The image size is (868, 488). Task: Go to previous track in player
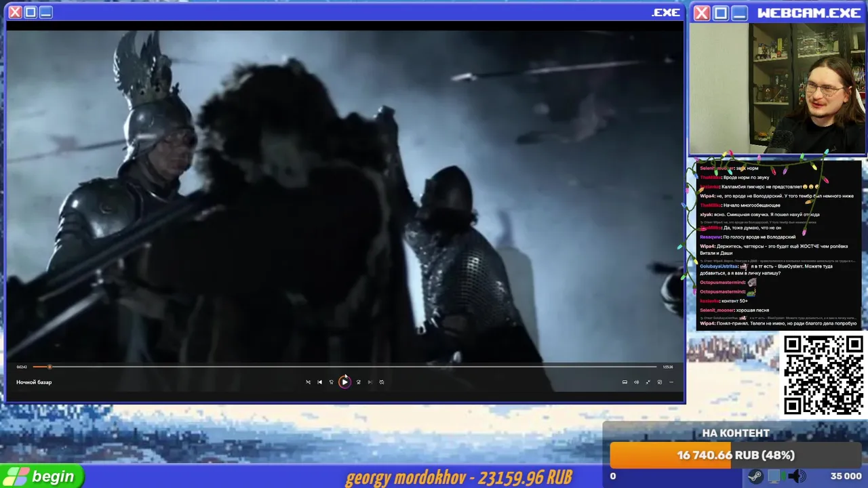click(x=319, y=382)
